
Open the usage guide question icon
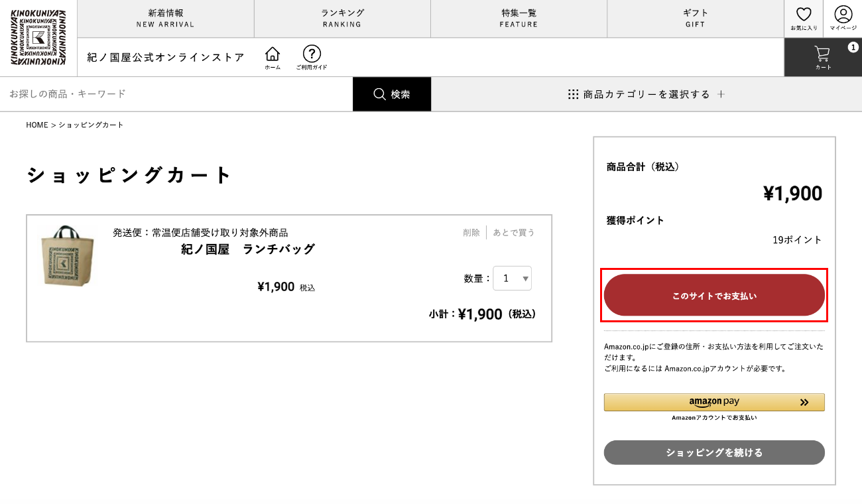tap(312, 57)
